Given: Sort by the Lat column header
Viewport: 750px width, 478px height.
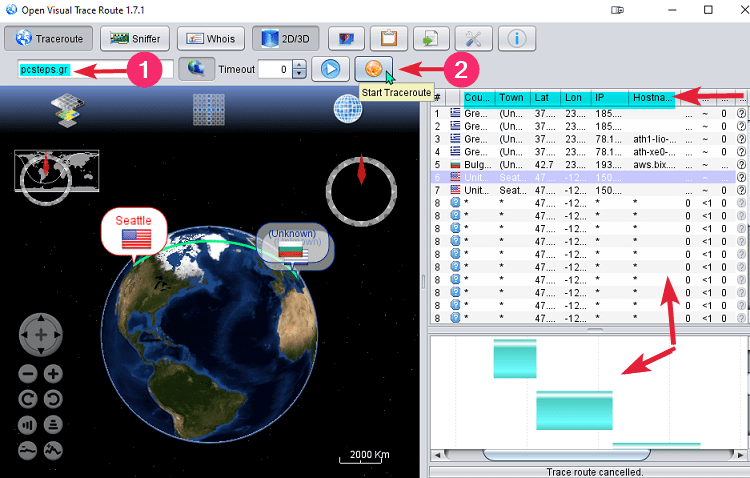Looking at the screenshot, I should 545,98.
